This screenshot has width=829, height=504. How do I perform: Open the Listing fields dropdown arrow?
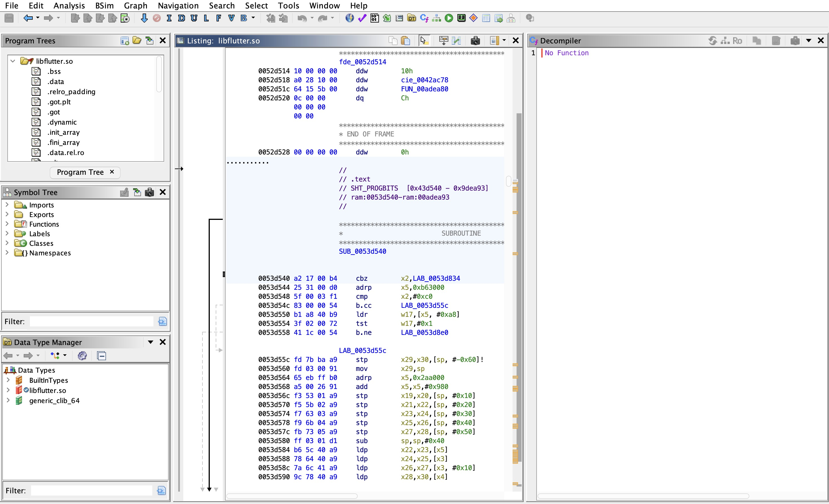pyautogui.click(x=504, y=41)
